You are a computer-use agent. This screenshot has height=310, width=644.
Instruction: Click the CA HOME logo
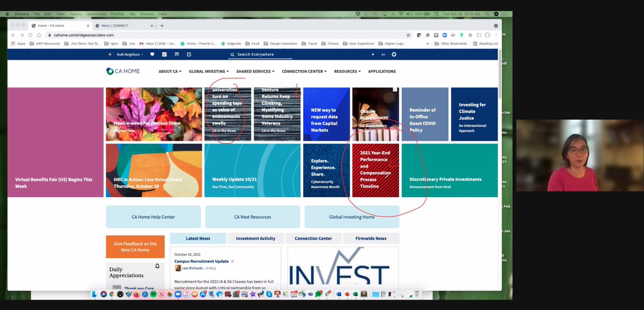click(x=122, y=71)
